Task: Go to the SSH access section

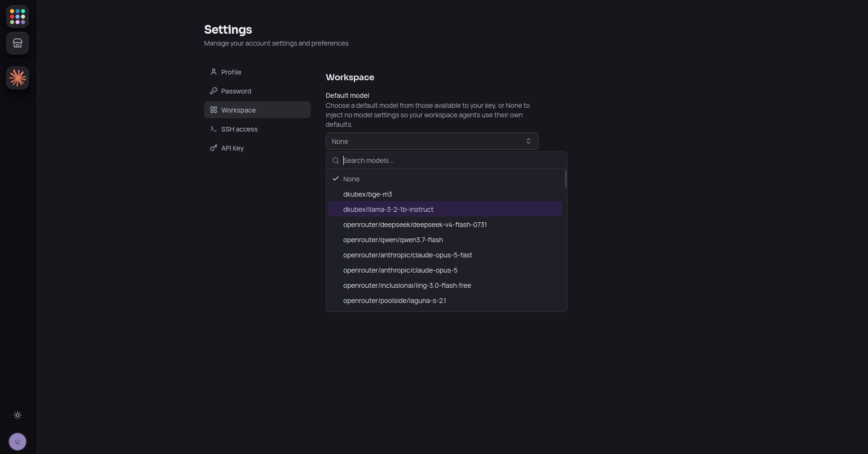Action: coord(257,129)
